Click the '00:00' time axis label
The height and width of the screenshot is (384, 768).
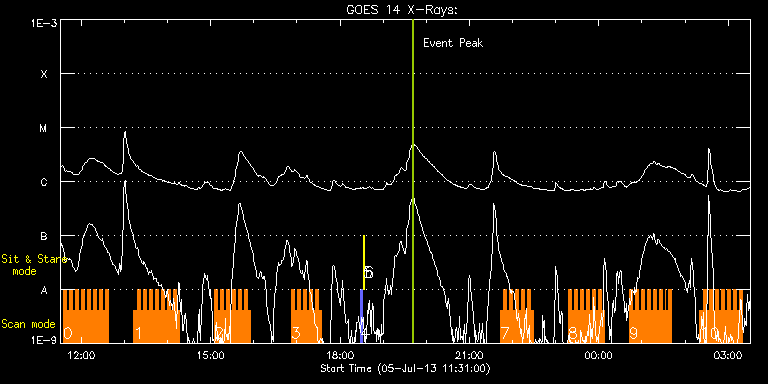(599, 355)
